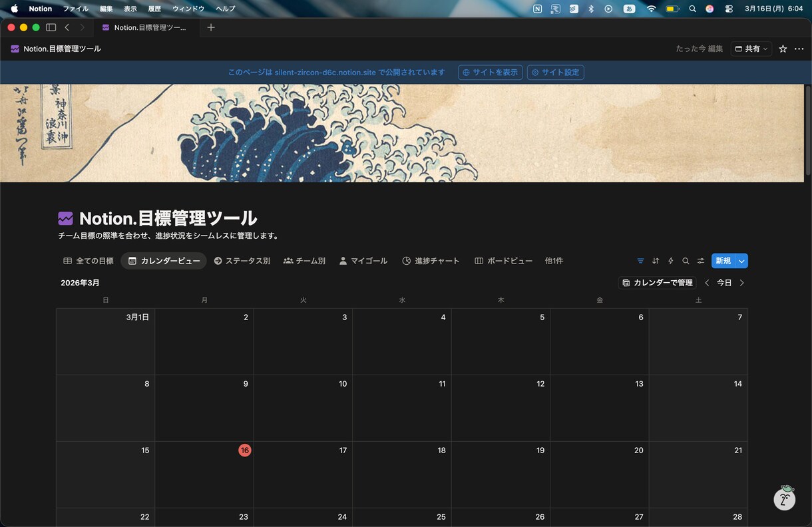Open the ボードビュー tab
This screenshot has height=527, width=812.
click(x=503, y=261)
